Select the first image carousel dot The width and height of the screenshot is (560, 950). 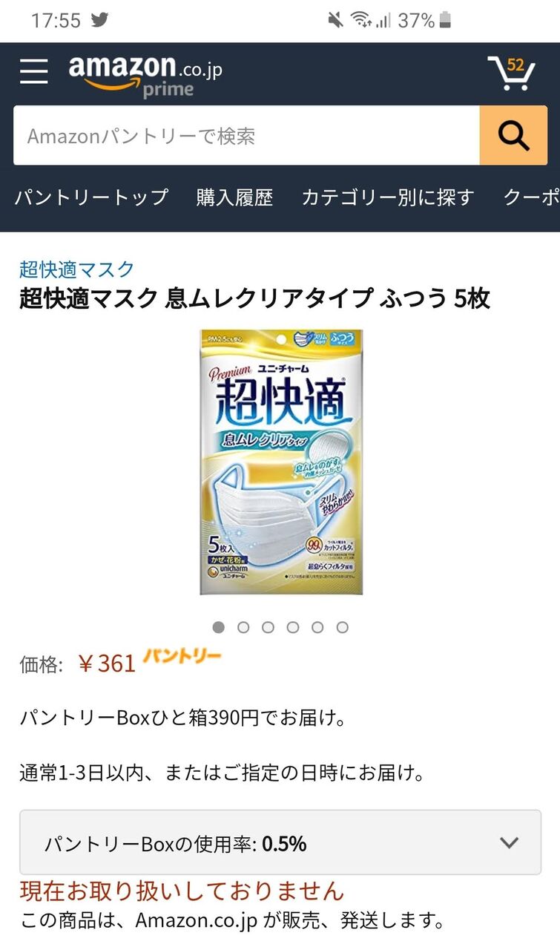click(218, 627)
